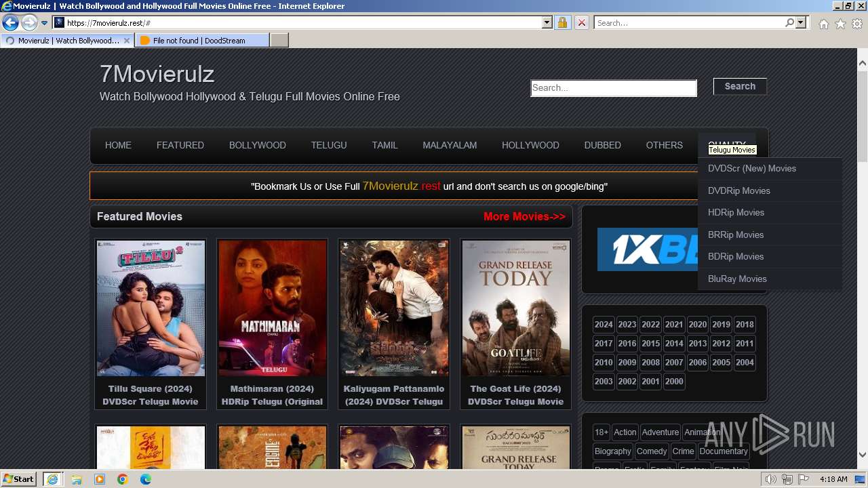Select the Crime genre tag
868x488 pixels.
pyautogui.click(x=684, y=451)
